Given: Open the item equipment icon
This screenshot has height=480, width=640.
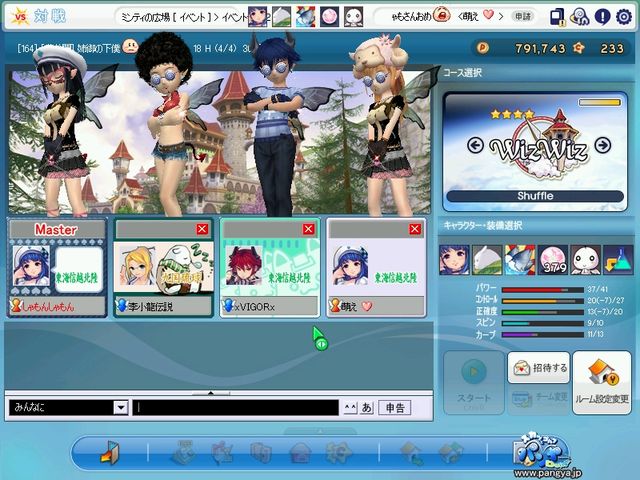Looking at the screenshot, I should pyautogui.click(x=520, y=260).
